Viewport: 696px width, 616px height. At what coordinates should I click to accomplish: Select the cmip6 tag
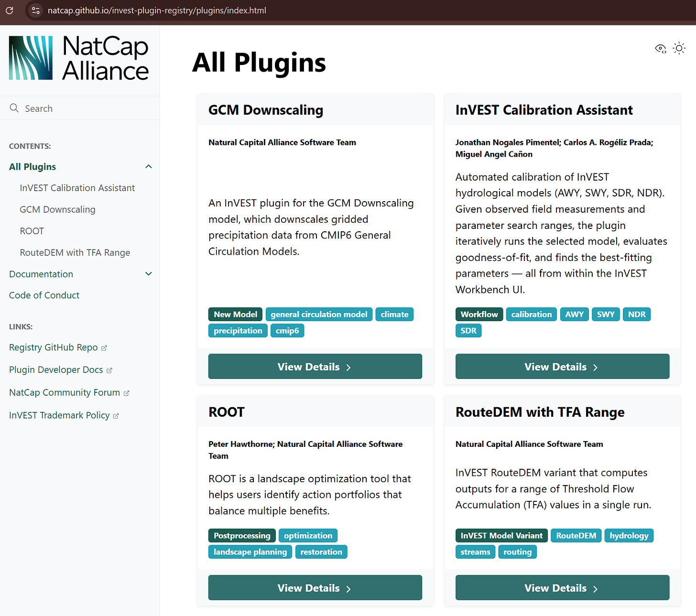tap(287, 331)
